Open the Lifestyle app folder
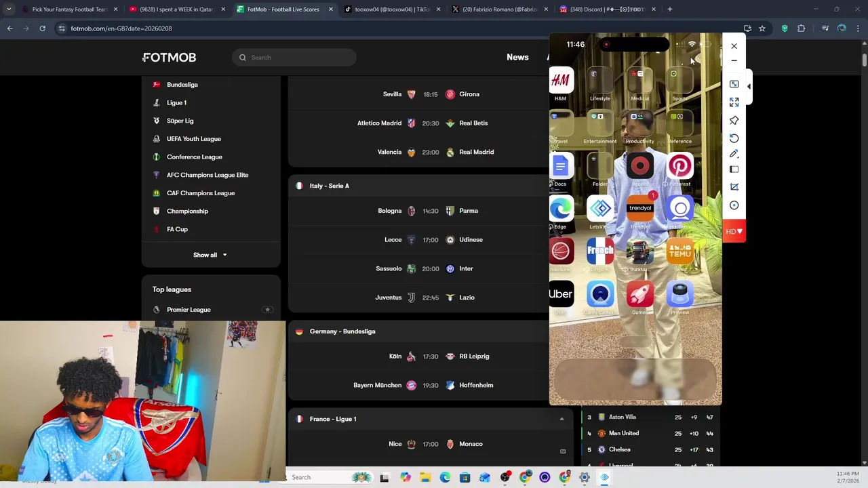 (x=600, y=81)
